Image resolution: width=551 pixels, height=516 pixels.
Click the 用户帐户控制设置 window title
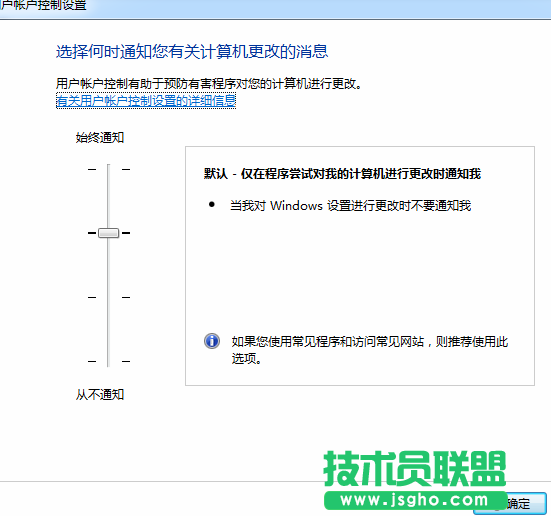coord(43,6)
